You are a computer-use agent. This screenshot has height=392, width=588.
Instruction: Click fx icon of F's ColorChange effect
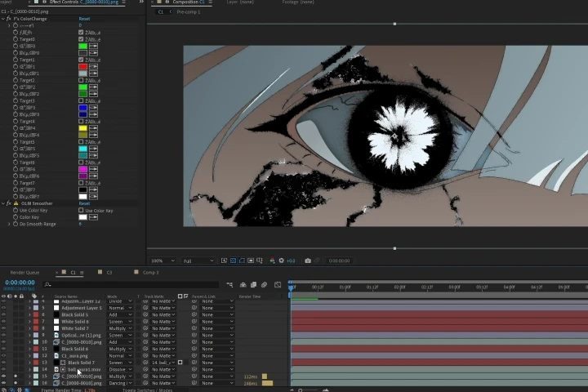click(9, 19)
